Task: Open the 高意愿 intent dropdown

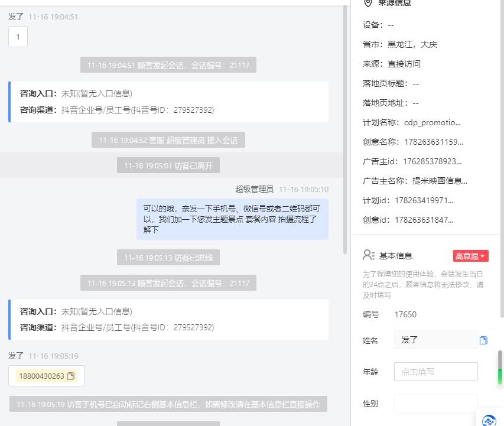Action: [x=470, y=256]
